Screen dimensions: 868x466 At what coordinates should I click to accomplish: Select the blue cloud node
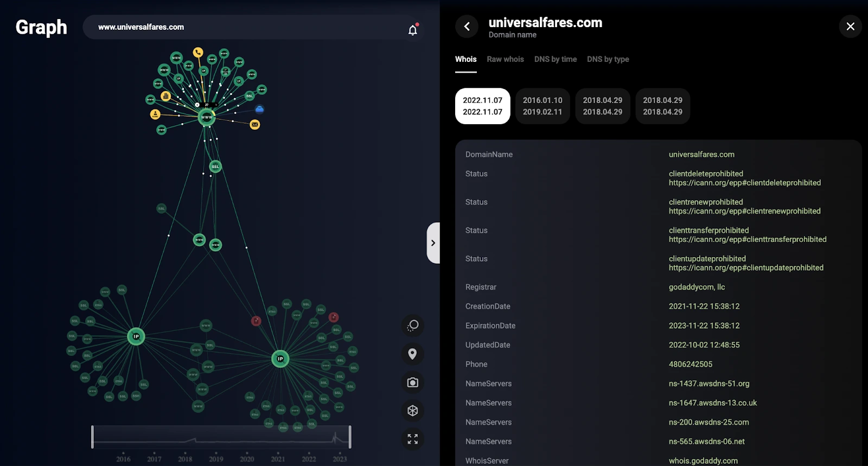(x=259, y=110)
